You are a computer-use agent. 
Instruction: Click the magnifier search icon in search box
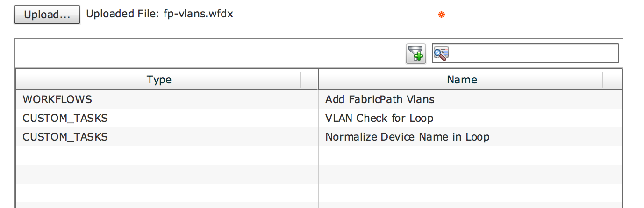tap(441, 53)
